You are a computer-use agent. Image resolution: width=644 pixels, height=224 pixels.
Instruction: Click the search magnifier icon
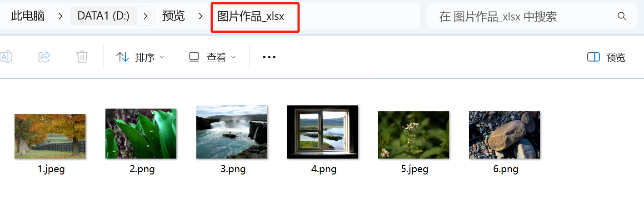[x=622, y=16]
